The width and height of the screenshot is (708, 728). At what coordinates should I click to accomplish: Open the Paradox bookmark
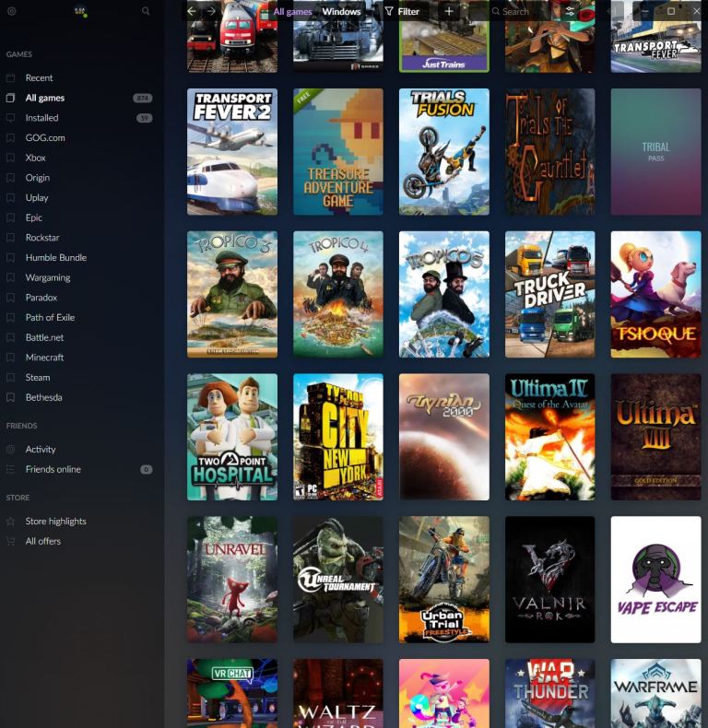pyautogui.click(x=41, y=298)
